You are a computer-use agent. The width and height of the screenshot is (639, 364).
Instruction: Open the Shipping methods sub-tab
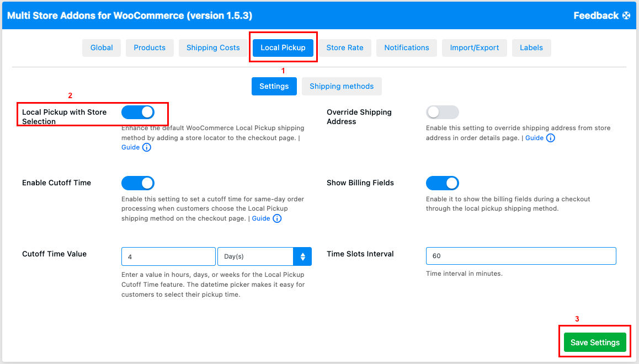[x=342, y=87]
